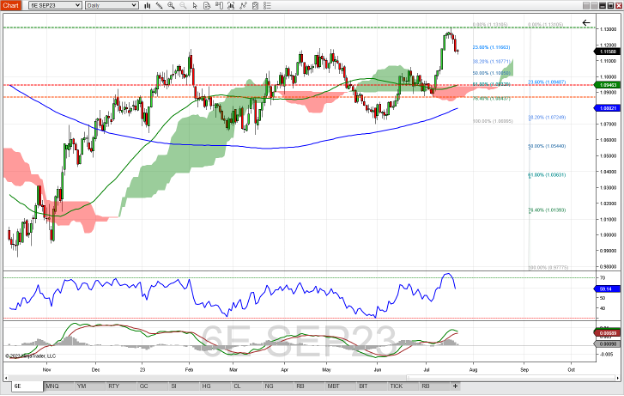The image size is (624, 396).
Task: Click the 23.60% Fibonacci label near 1.12000
Action: [491, 47]
